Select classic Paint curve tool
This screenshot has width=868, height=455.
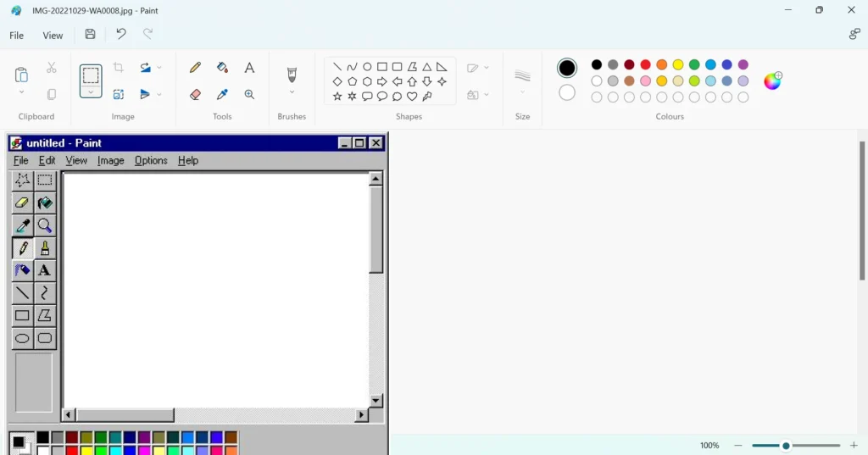[x=45, y=293]
